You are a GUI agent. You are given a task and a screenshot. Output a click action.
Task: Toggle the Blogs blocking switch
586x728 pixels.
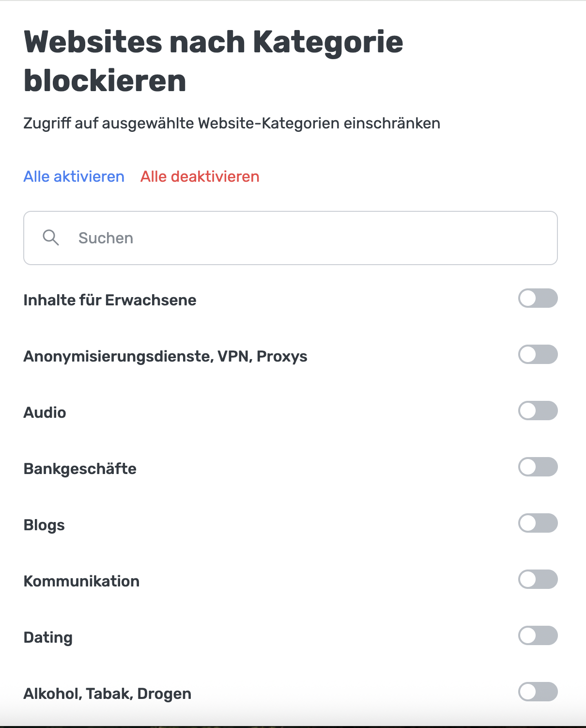[538, 523]
